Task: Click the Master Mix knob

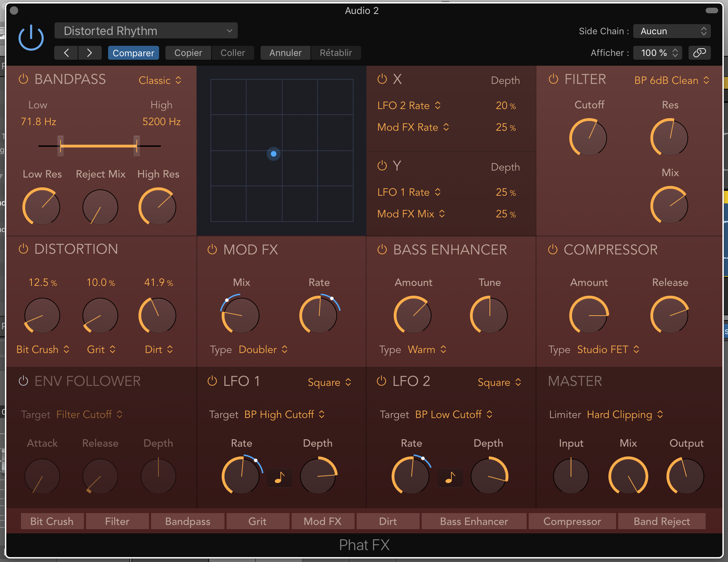Action: tap(628, 476)
